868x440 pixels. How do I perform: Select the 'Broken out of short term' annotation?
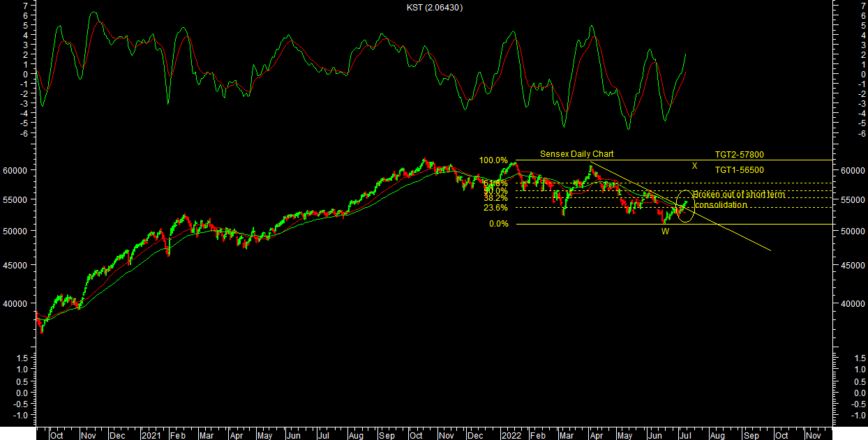click(739, 195)
